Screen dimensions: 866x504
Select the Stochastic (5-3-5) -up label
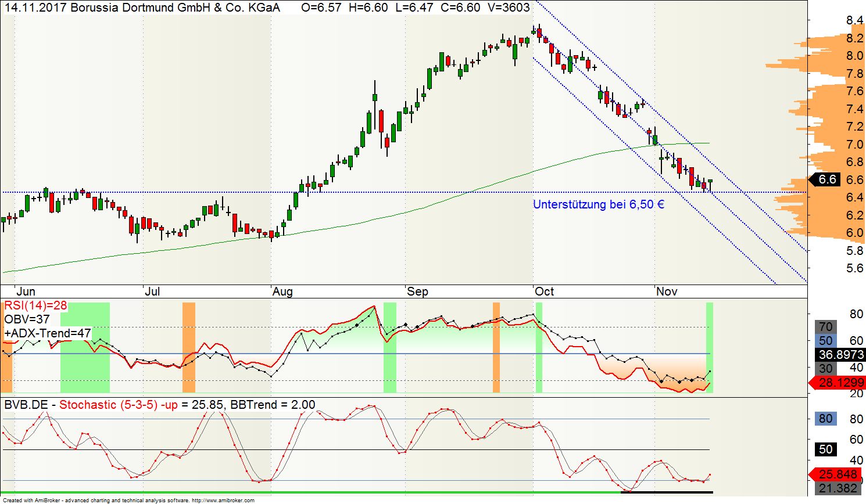pyautogui.click(x=119, y=405)
